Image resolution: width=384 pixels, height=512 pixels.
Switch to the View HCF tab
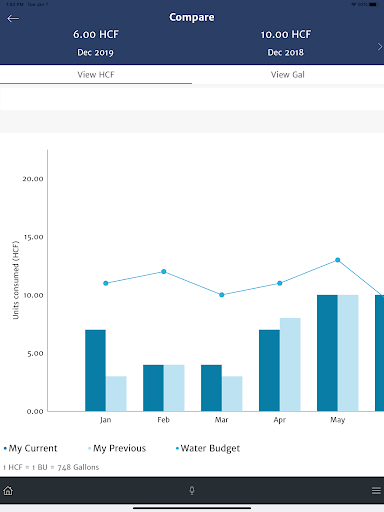(x=96, y=74)
